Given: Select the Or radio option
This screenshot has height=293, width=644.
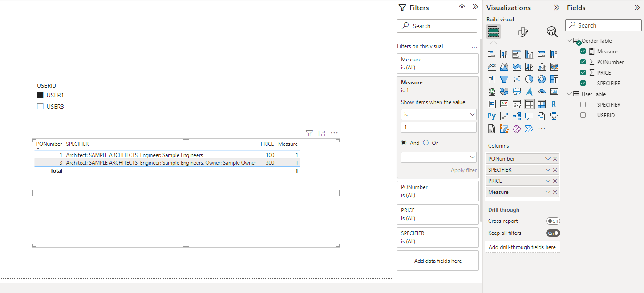Looking at the screenshot, I should click(x=425, y=143).
